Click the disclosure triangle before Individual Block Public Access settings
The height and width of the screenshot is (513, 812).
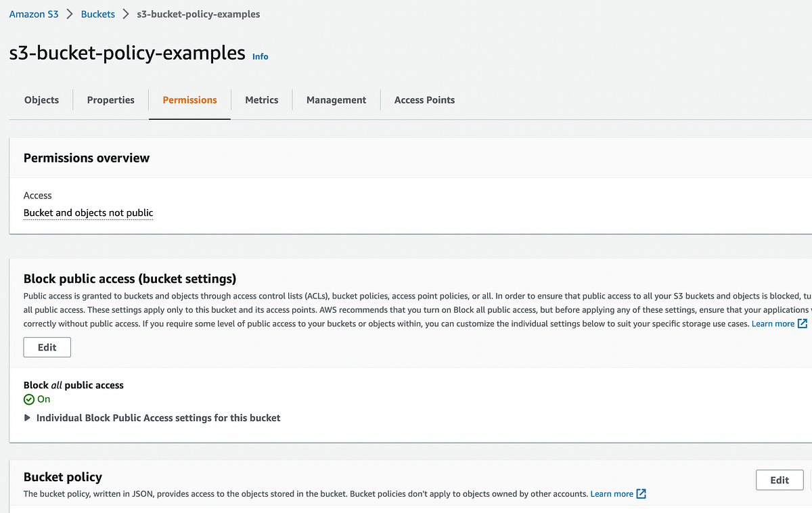(x=27, y=418)
